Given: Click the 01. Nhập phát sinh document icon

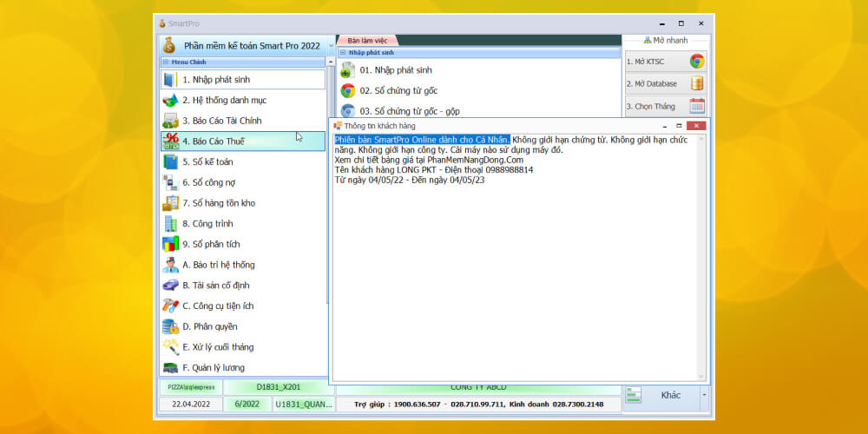Looking at the screenshot, I should pos(348,70).
